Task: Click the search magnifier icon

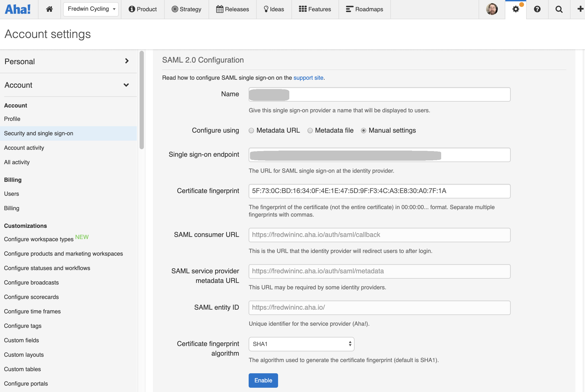Action: (x=559, y=9)
